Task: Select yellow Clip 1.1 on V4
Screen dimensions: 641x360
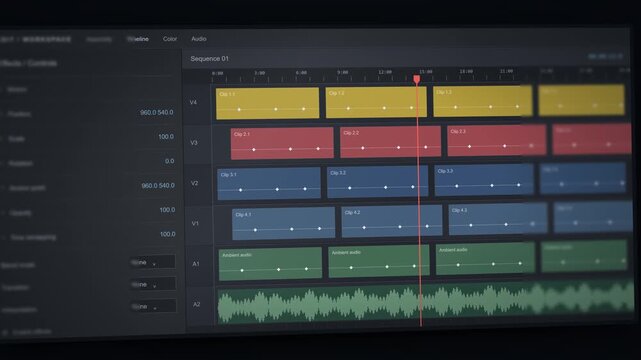Action: coord(267,103)
